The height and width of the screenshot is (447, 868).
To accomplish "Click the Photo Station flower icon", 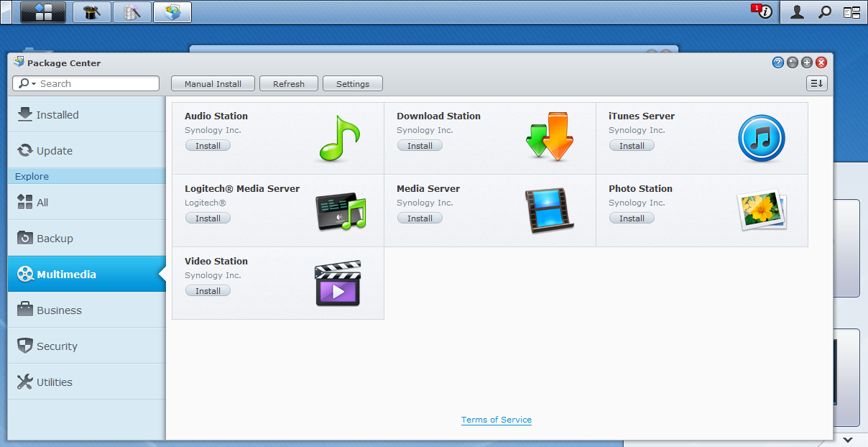I will coord(762,210).
